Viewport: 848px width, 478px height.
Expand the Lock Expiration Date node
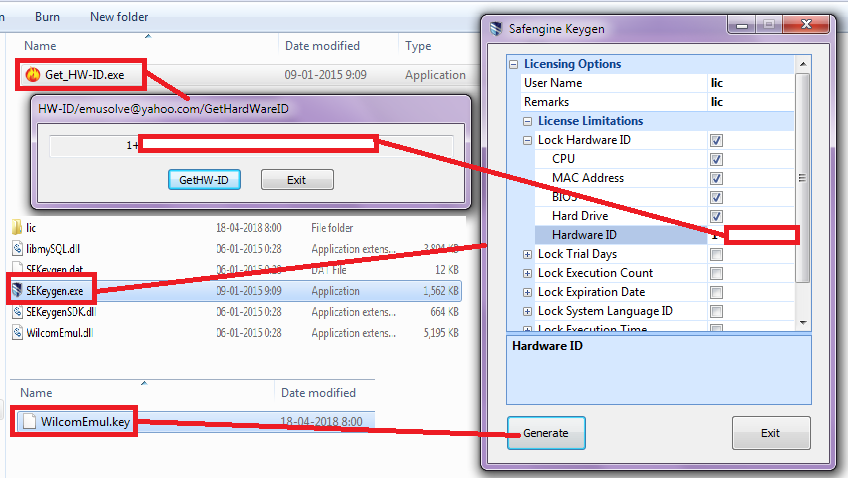(x=527, y=293)
